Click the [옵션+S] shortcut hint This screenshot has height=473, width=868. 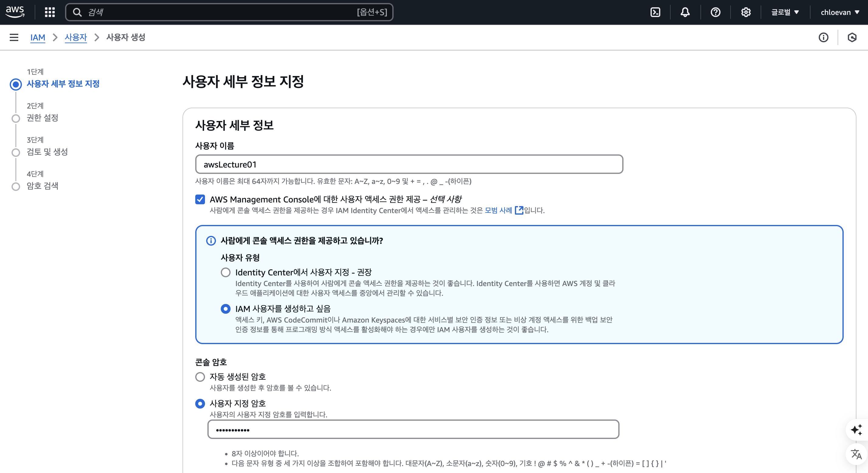coord(372,12)
